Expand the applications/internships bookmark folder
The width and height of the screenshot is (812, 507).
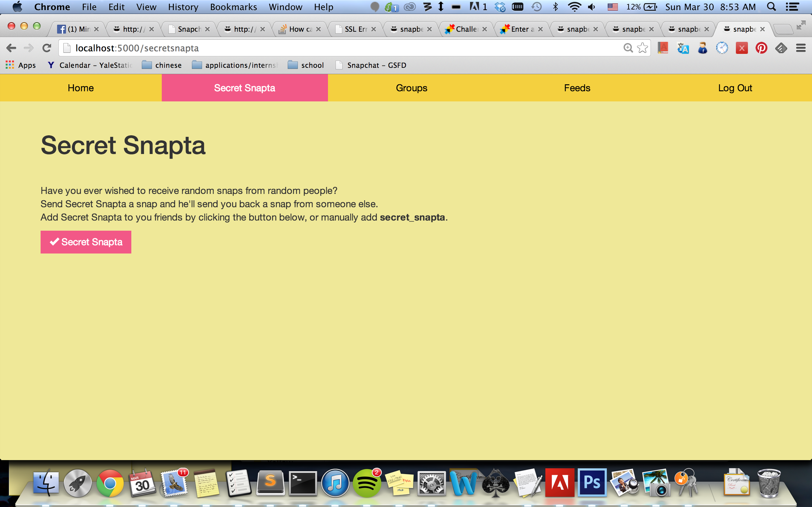(x=235, y=65)
